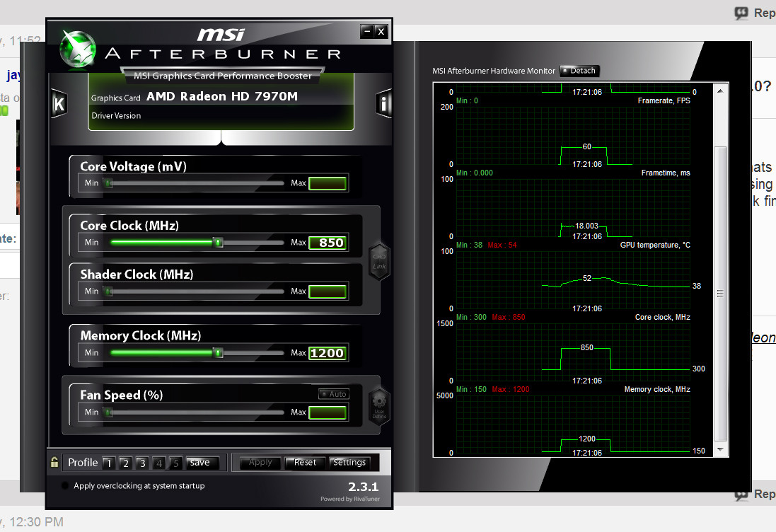Load profile slot 1

109,463
